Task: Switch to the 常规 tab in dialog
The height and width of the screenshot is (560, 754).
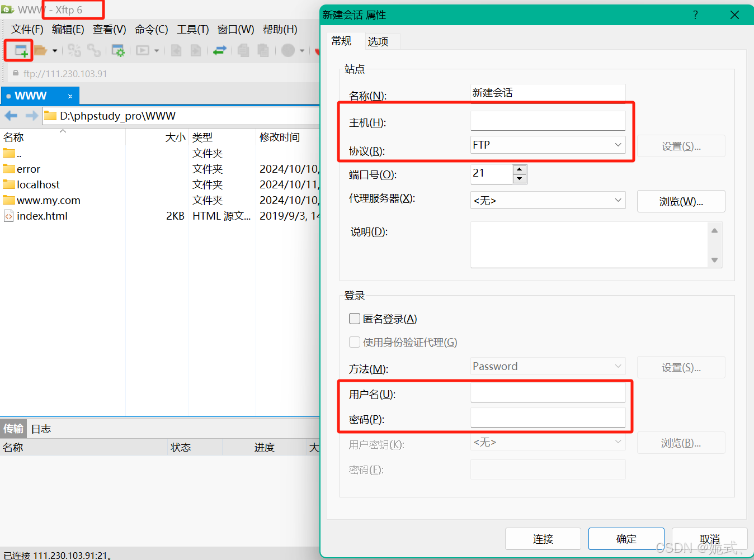Action: point(341,41)
